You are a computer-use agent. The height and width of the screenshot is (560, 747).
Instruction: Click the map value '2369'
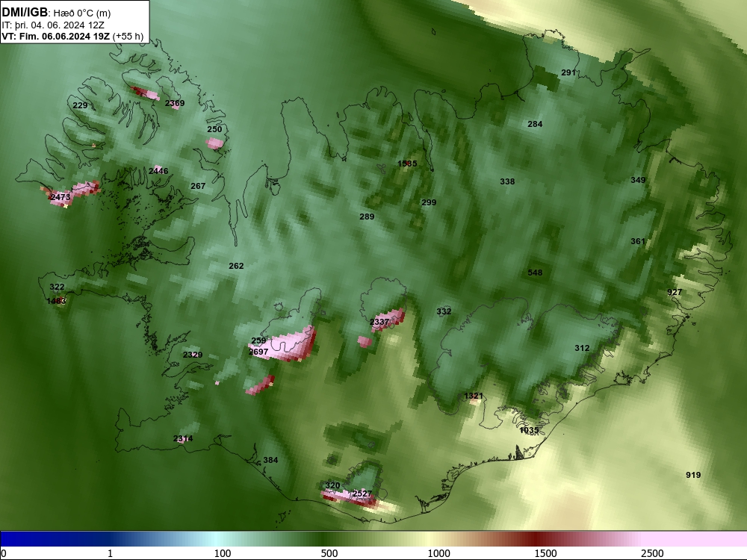point(175,103)
